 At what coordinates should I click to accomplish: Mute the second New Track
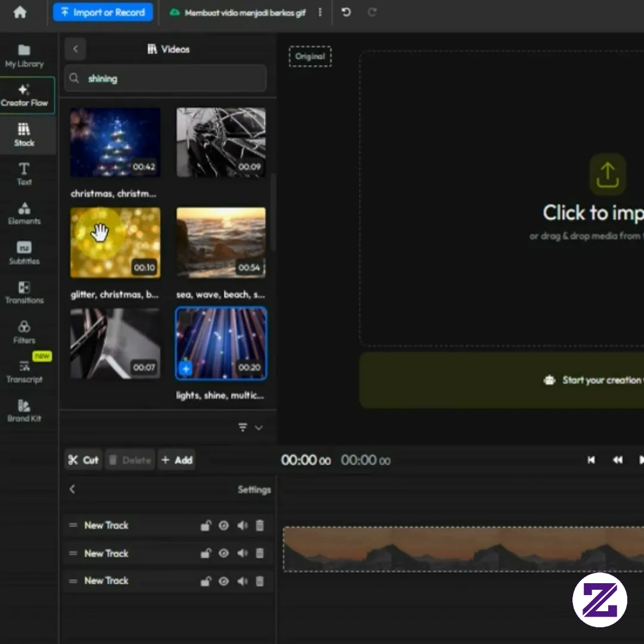[x=242, y=553]
